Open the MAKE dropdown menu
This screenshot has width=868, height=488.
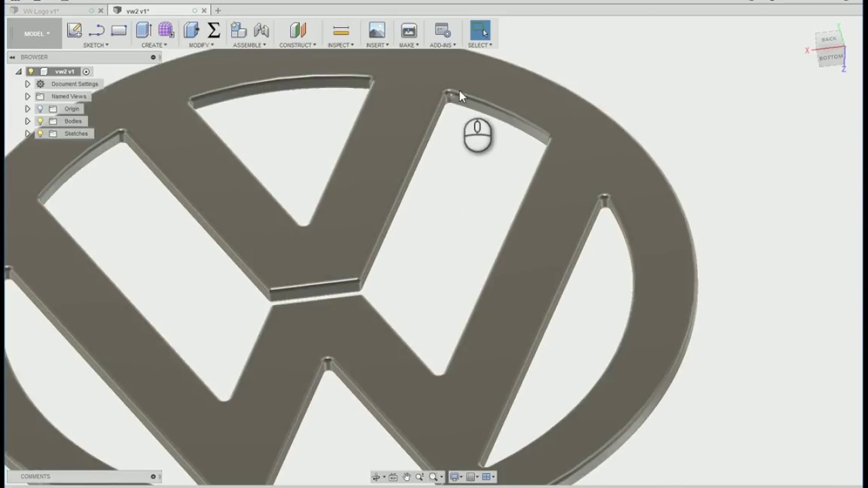coord(409,45)
